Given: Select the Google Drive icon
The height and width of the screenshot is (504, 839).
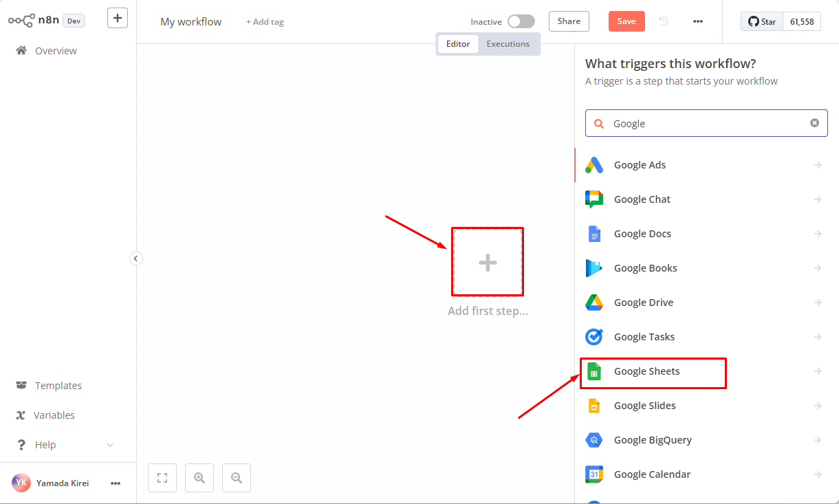Looking at the screenshot, I should [594, 303].
